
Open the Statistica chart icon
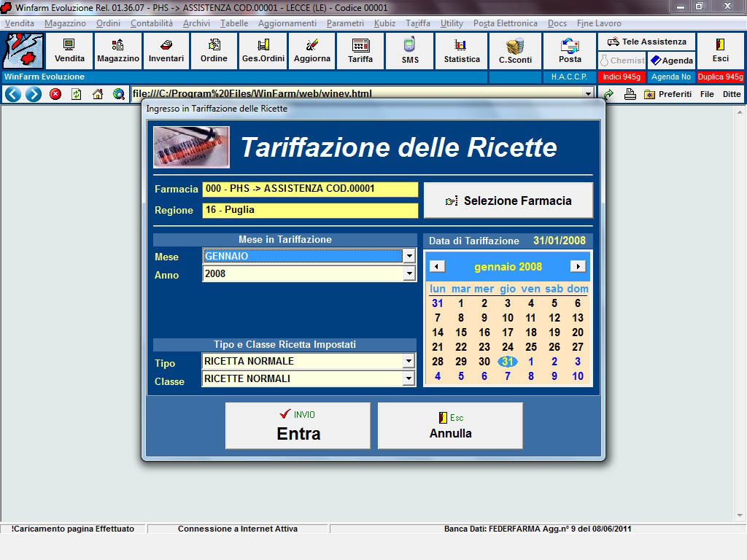click(462, 51)
